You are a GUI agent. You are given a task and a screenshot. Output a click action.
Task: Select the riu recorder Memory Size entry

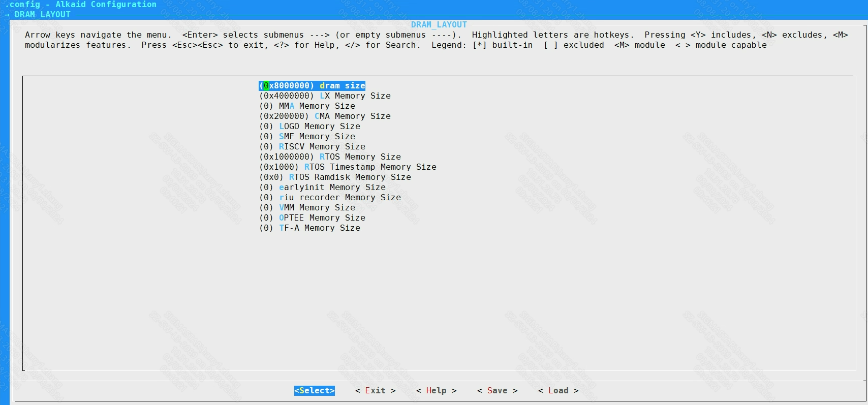point(330,198)
